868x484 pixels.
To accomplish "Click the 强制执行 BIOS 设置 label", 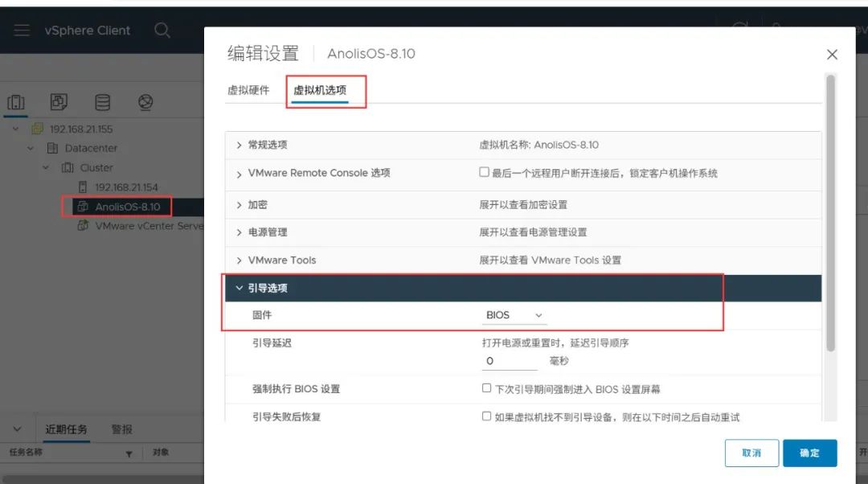I will tap(296, 389).
